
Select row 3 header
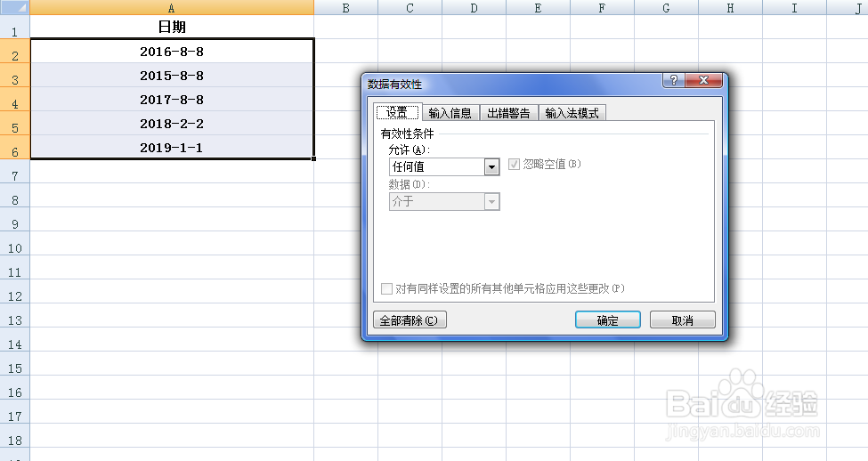pyautogui.click(x=14, y=76)
